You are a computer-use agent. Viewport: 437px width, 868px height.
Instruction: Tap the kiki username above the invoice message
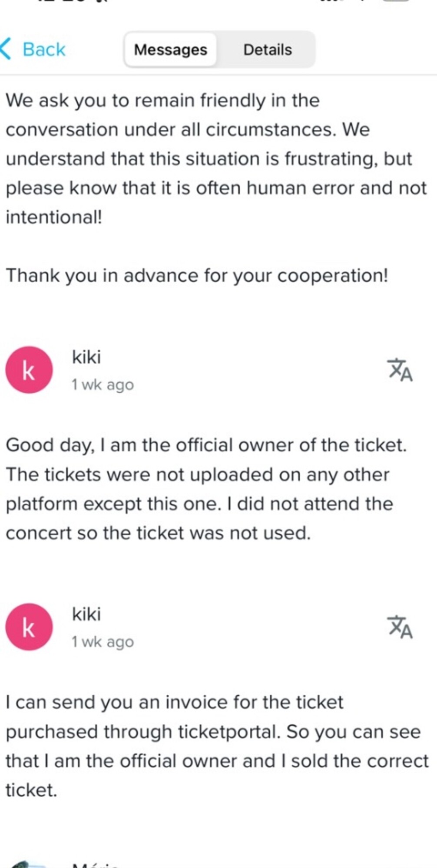click(x=86, y=614)
